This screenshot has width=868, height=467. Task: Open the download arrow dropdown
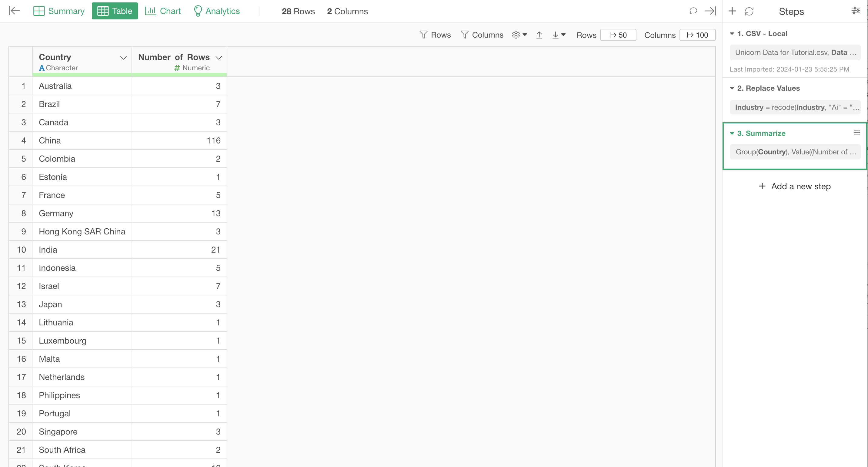pyautogui.click(x=559, y=35)
